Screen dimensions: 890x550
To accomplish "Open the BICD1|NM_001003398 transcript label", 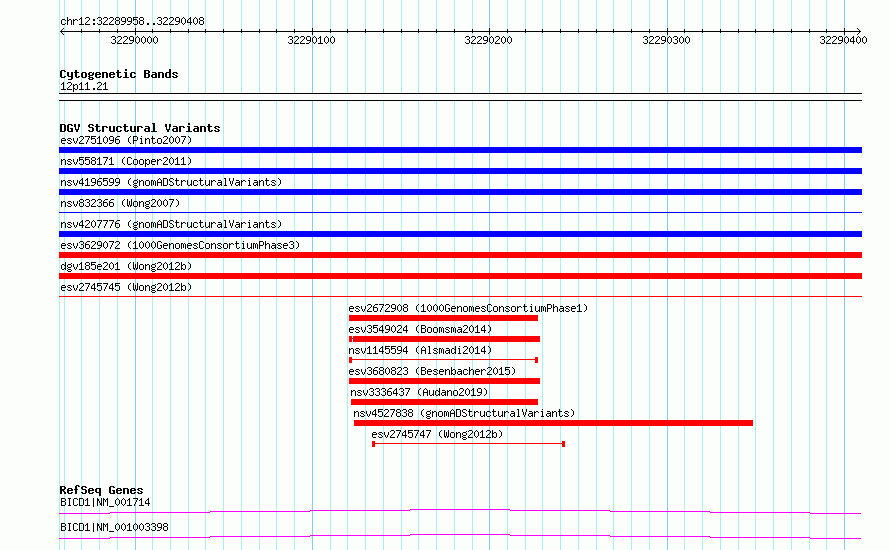I will 114,527.
